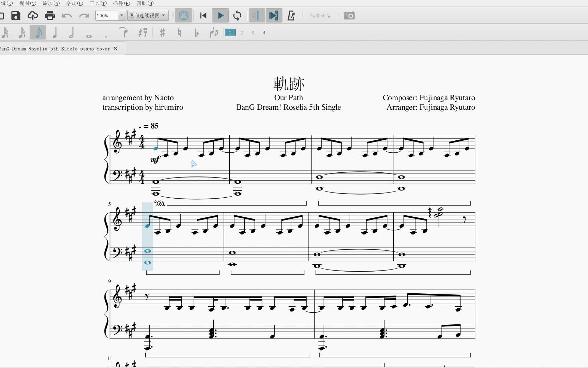The width and height of the screenshot is (588, 368).
Task: Select voice 1
Action: coord(230,33)
